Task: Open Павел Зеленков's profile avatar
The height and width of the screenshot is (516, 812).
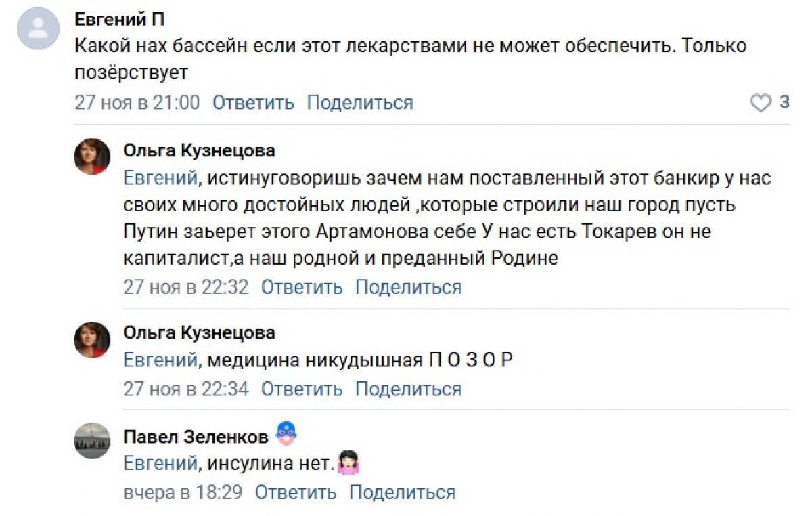Action: click(92, 442)
